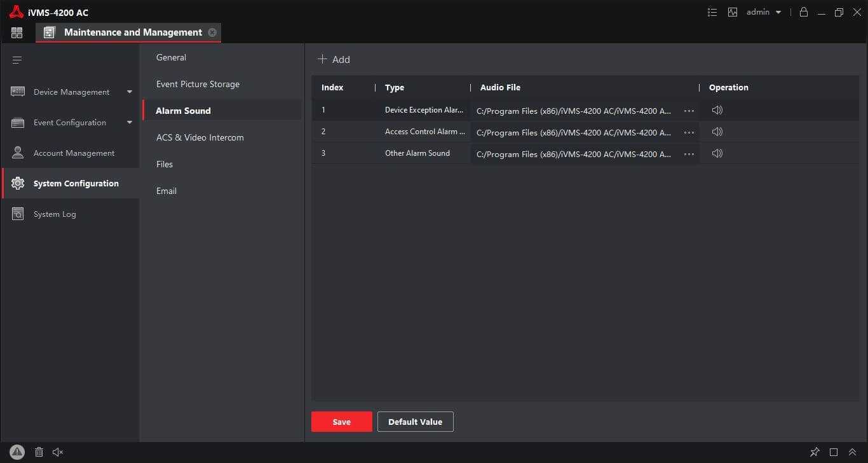Open System Log page
This screenshot has height=463, width=868.
[55, 214]
